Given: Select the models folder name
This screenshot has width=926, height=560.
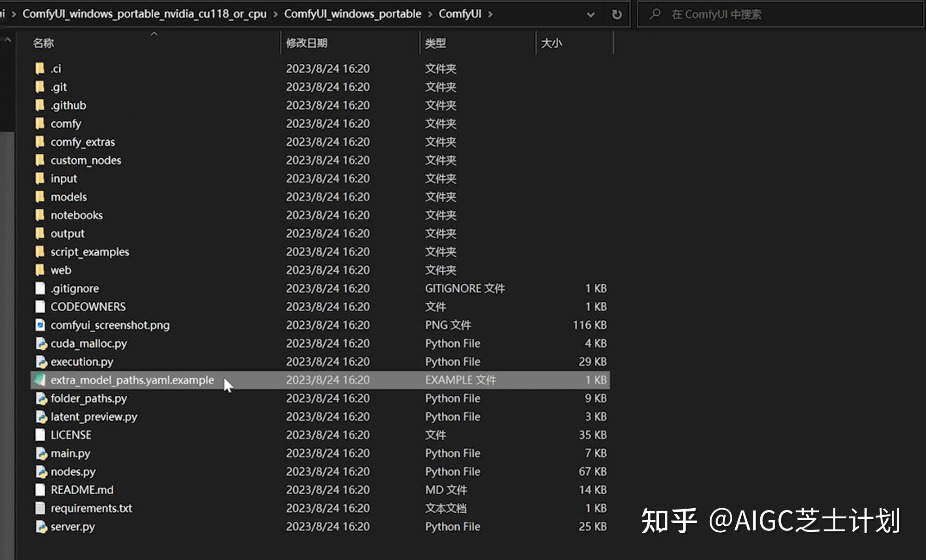Looking at the screenshot, I should [69, 197].
